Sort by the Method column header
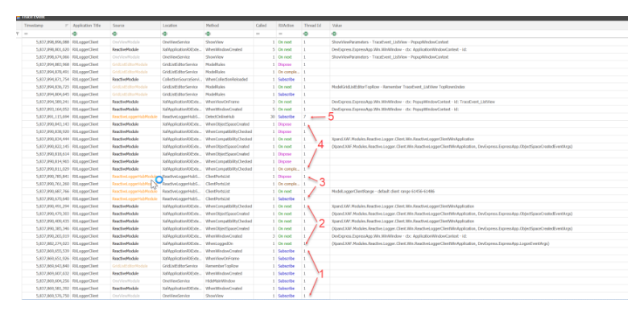 click(x=229, y=26)
